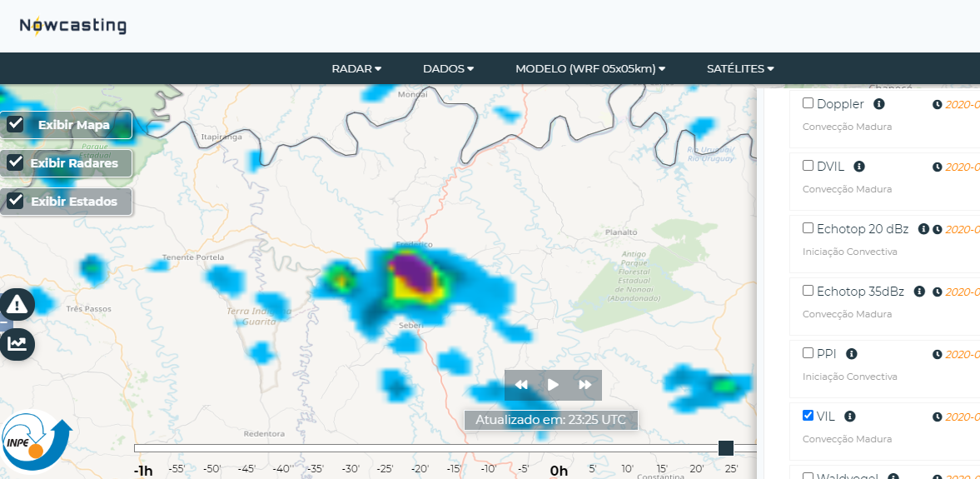This screenshot has width=980, height=479.
Task: Click the info icon beside VIL
Action: point(849,417)
